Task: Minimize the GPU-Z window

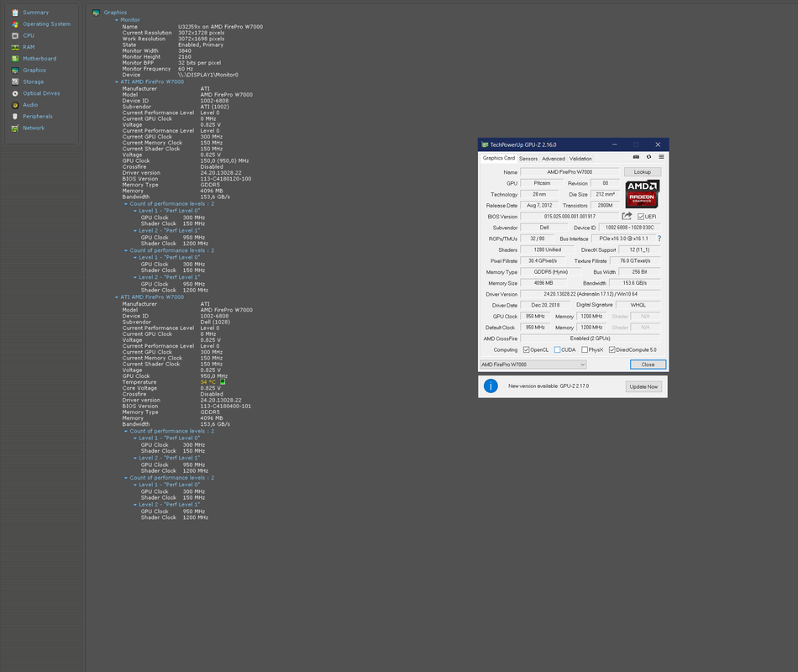Action: point(614,144)
